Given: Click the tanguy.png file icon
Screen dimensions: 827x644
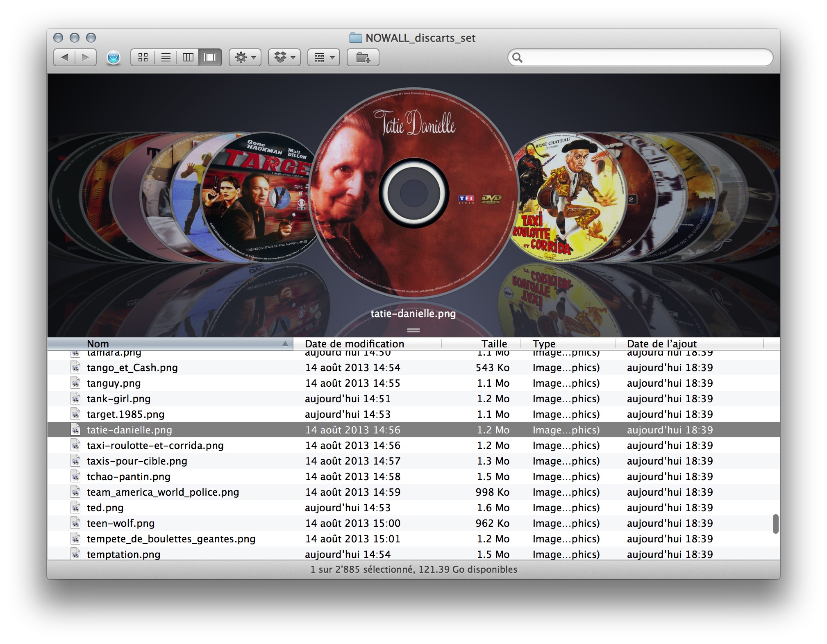Looking at the screenshot, I should 75,383.
